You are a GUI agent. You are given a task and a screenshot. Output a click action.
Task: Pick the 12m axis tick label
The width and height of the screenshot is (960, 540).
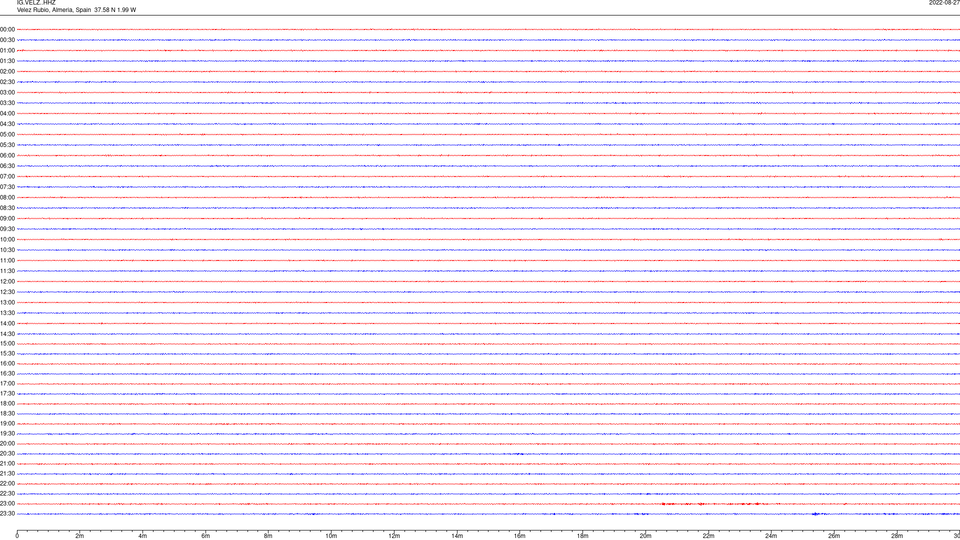point(394,536)
